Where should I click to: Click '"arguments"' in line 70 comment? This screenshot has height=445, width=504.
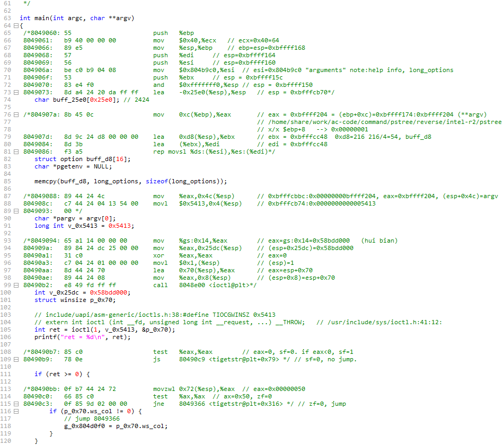tap(327, 70)
